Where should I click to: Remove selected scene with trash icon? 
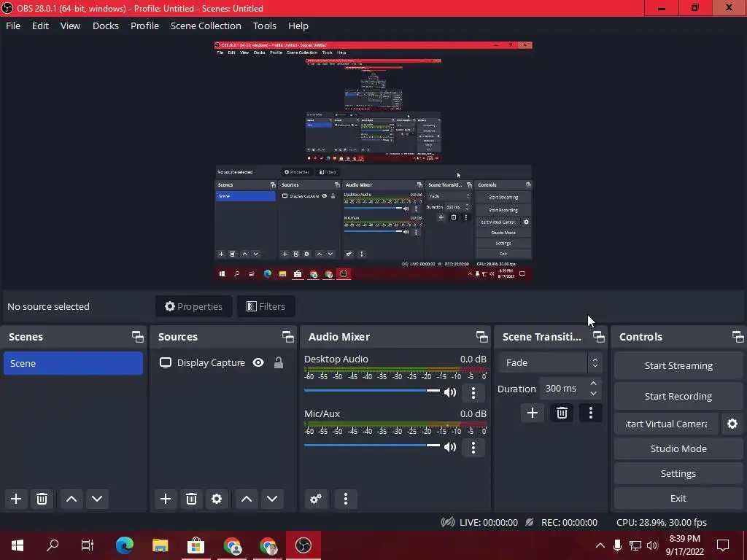[42, 499]
